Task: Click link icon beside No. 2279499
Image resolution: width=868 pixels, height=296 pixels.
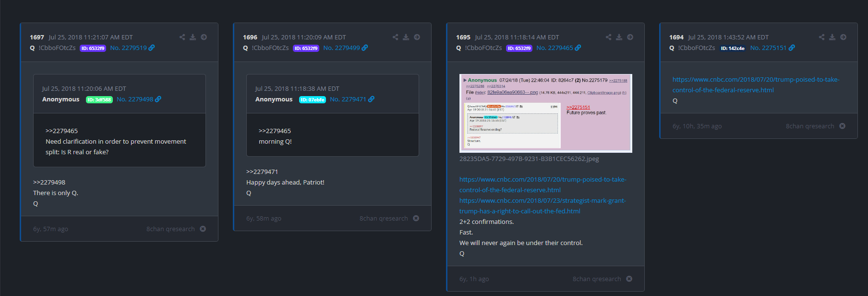Action: tap(365, 48)
